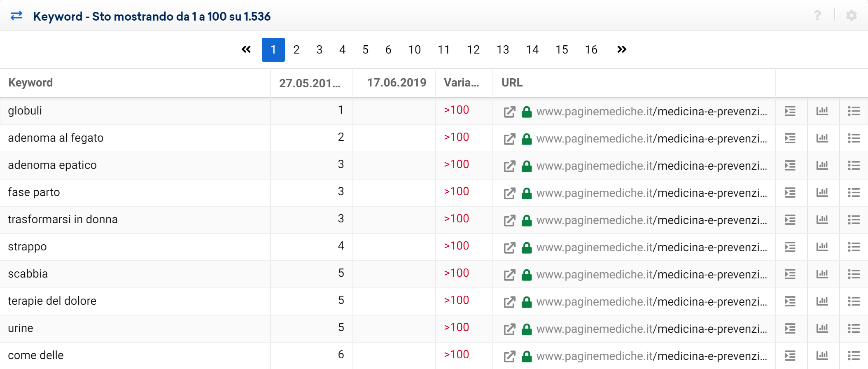
Task: Go to results page 16
Action: tap(591, 50)
